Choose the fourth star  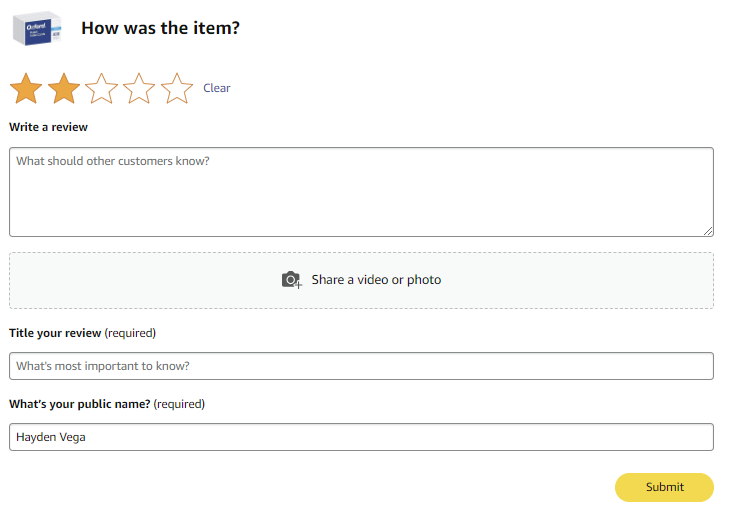(139, 89)
